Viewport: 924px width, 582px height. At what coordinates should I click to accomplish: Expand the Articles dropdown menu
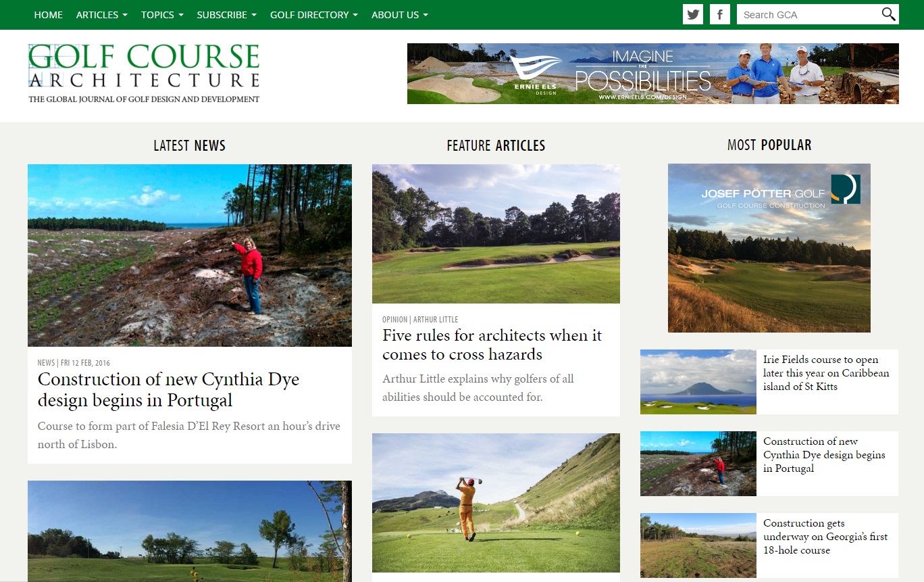pyautogui.click(x=102, y=15)
